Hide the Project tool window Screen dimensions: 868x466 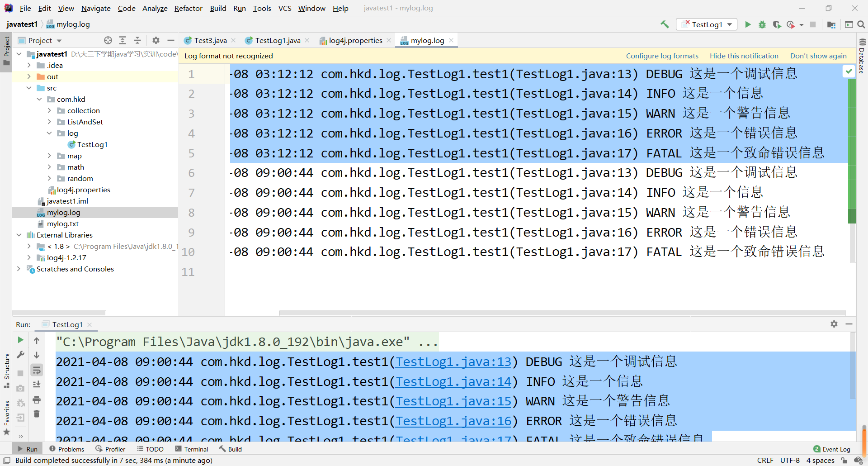[170, 40]
